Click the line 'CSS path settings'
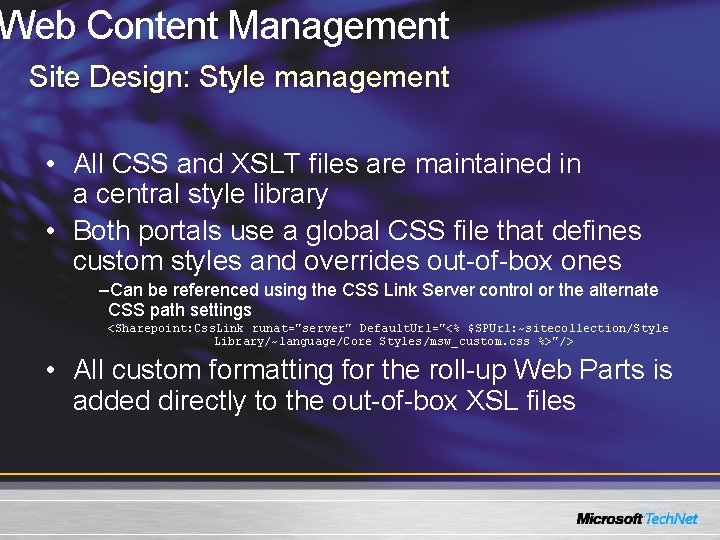Viewport: 720px width, 540px height. click(x=180, y=310)
